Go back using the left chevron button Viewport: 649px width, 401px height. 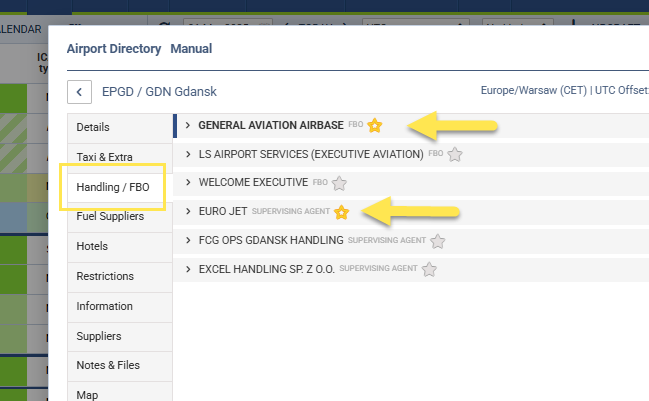79,92
